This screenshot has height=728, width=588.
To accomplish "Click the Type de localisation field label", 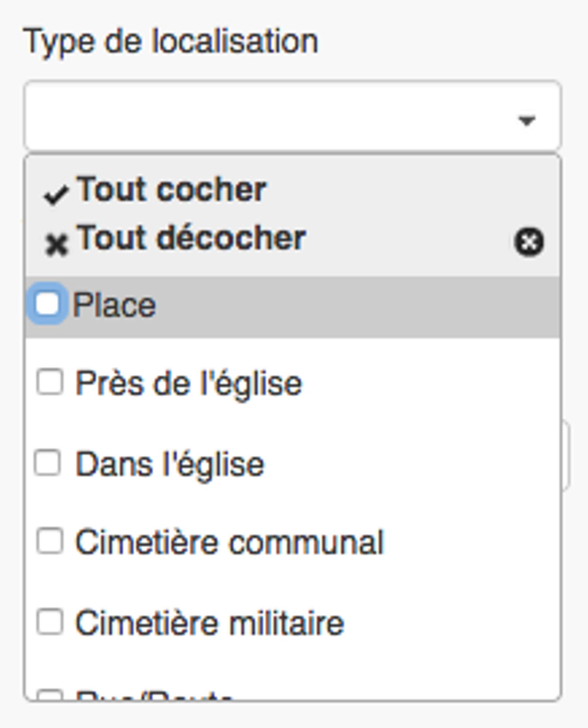I will pyautogui.click(x=171, y=41).
